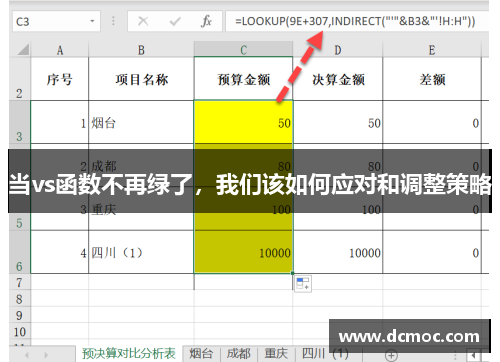Image resolution: width=500 pixels, height=362 pixels.
Task: Select column E header
Action: point(432,50)
